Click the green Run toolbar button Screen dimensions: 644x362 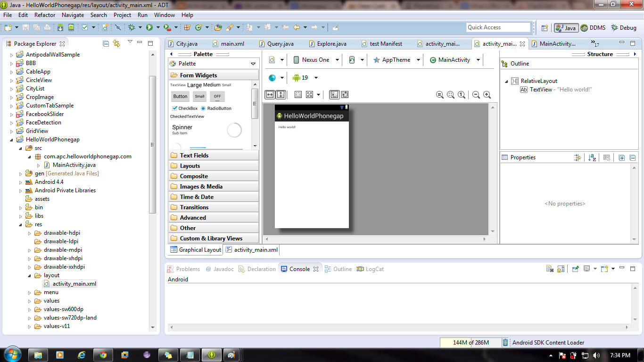(149, 27)
